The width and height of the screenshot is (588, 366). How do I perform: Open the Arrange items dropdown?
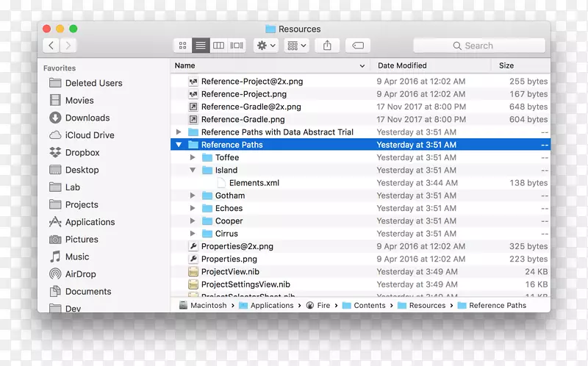tap(296, 46)
